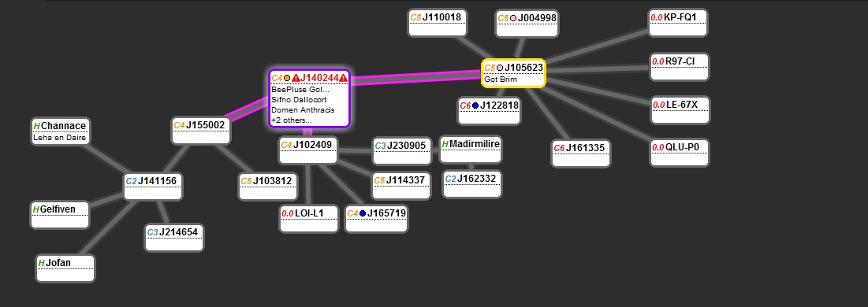Select the J141156 C2 system node
The image size is (868, 307).
[x=152, y=187]
